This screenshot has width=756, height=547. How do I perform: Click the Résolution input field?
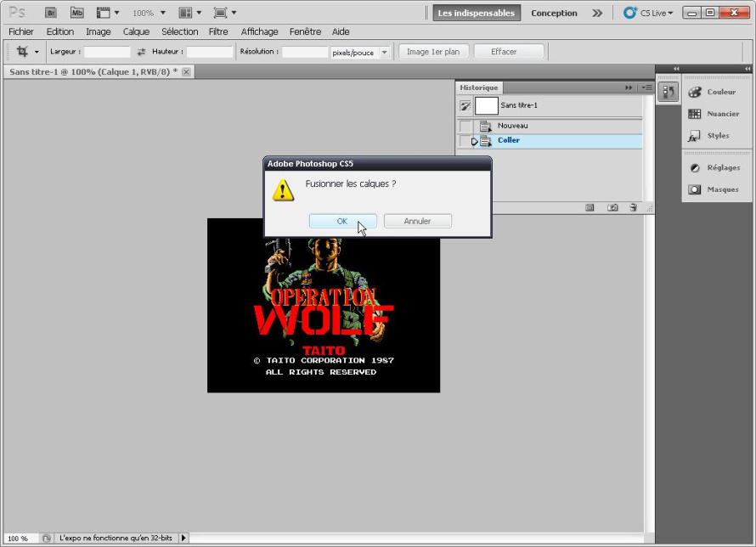click(x=305, y=52)
